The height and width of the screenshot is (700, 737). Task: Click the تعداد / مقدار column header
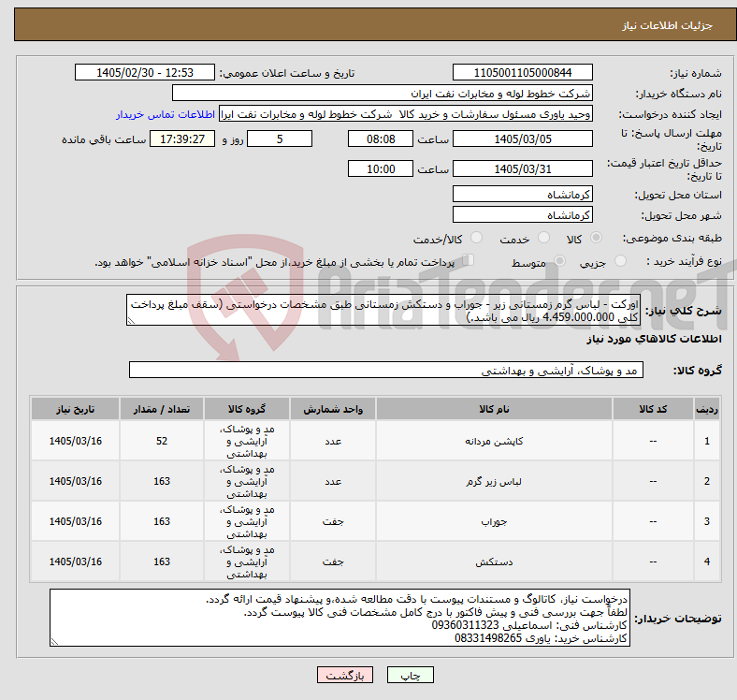[162, 409]
